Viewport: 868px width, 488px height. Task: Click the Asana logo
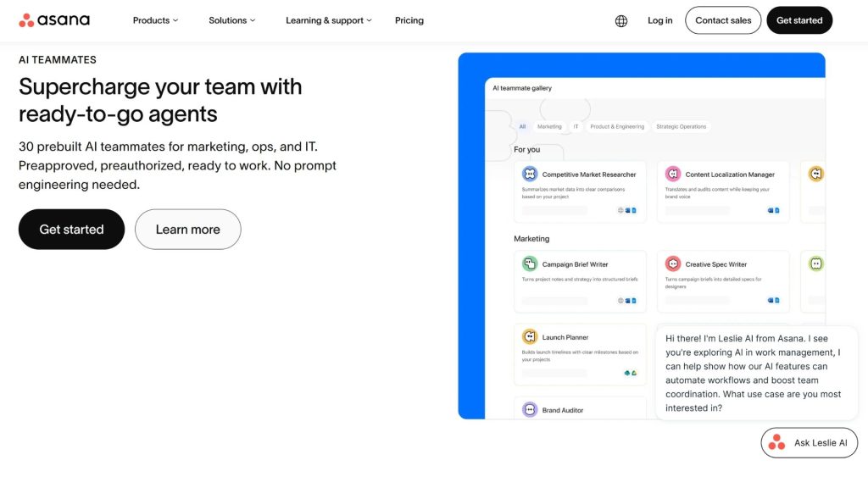pos(54,20)
